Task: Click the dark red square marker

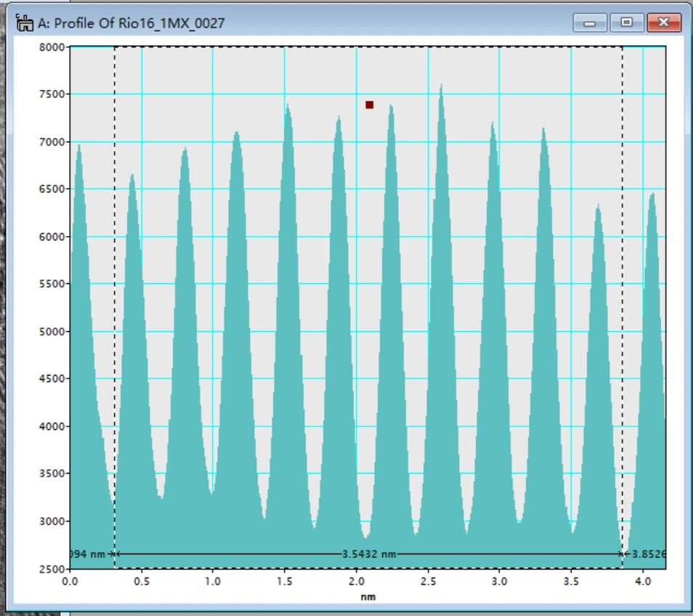Action: click(370, 105)
